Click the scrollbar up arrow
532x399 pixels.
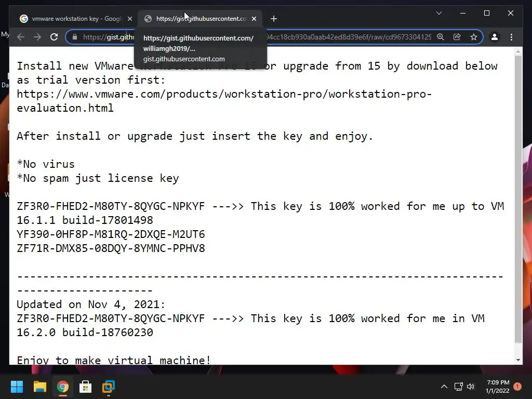click(518, 51)
